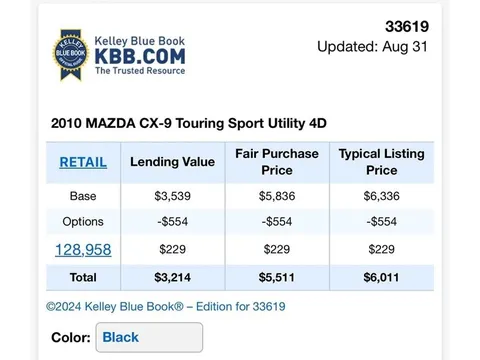Click the Updated: Aug 31 text
Viewport: 480px width, 360px height.
click(x=372, y=47)
